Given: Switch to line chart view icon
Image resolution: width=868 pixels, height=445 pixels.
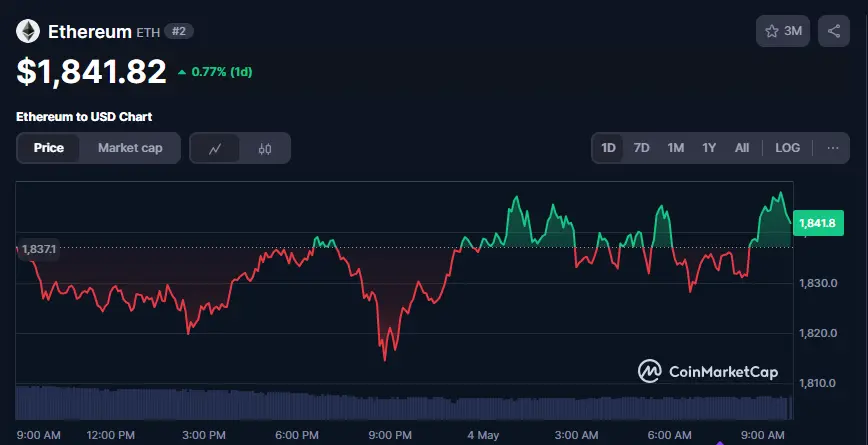Looking at the screenshot, I should coord(215,148).
